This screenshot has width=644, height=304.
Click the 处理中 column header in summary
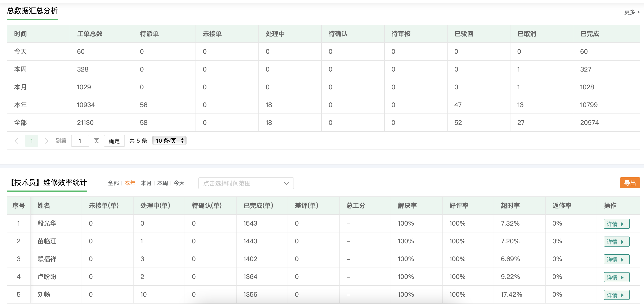point(275,34)
